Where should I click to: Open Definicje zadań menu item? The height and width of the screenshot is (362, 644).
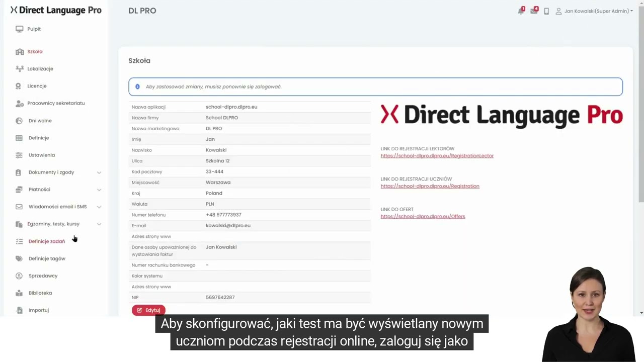tap(47, 241)
